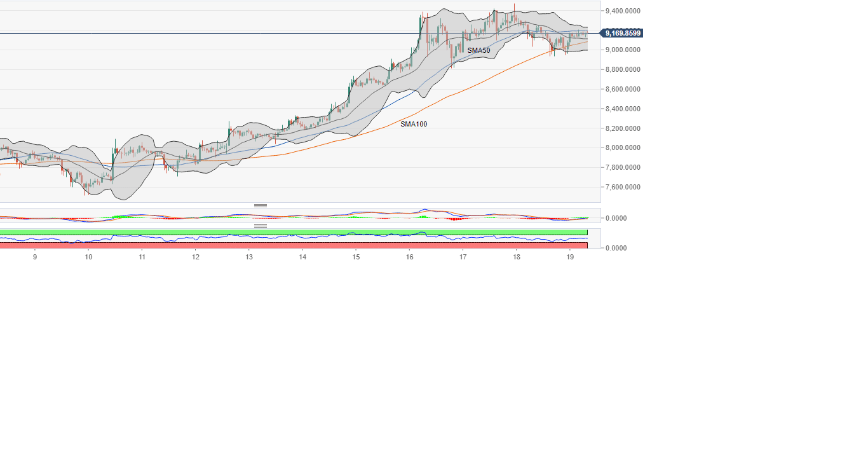The height and width of the screenshot is (452, 868).
Task: Click the 9,400.0000 price axis label
Action: coord(623,11)
